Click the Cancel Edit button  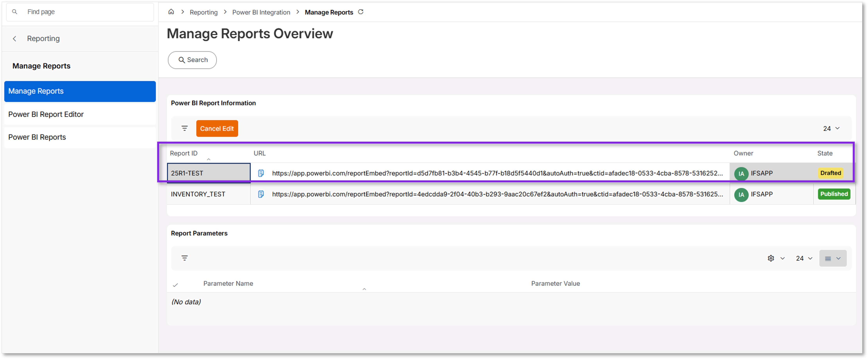217,128
